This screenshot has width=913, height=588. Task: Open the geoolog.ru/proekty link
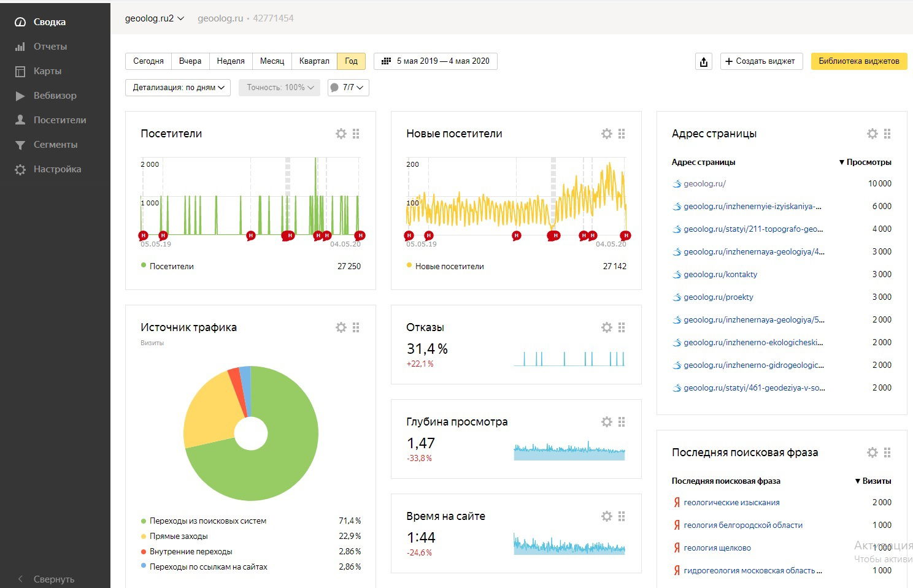tap(718, 297)
